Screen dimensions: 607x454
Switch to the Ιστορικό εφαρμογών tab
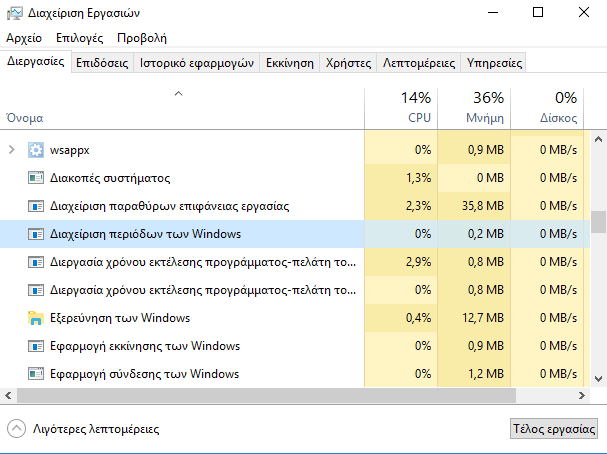197,63
